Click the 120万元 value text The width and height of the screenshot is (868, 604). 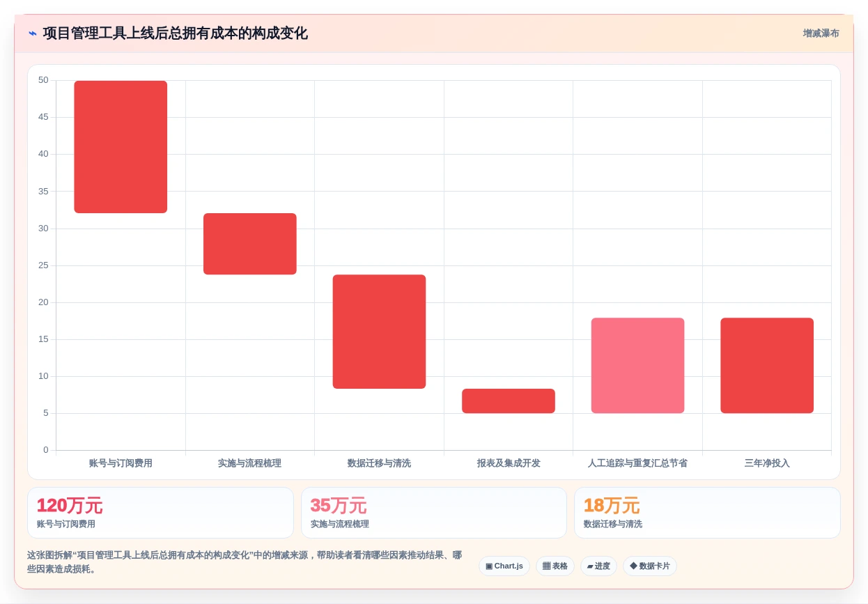pos(70,506)
